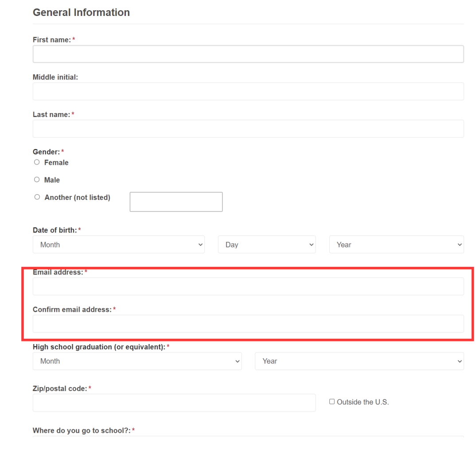The height and width of the screenshot is (454, 476).
Task: Choose the Male radio button
Action: coord(37,180)
